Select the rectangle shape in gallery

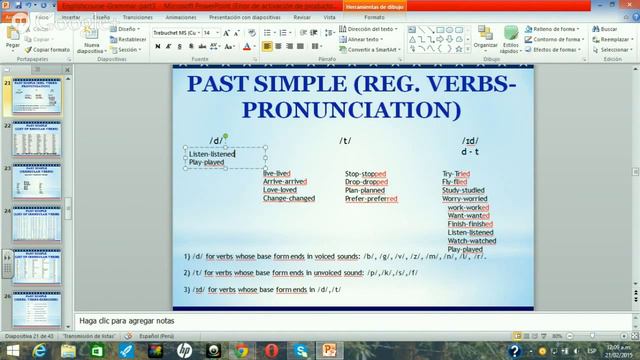(x=440, y=30)
